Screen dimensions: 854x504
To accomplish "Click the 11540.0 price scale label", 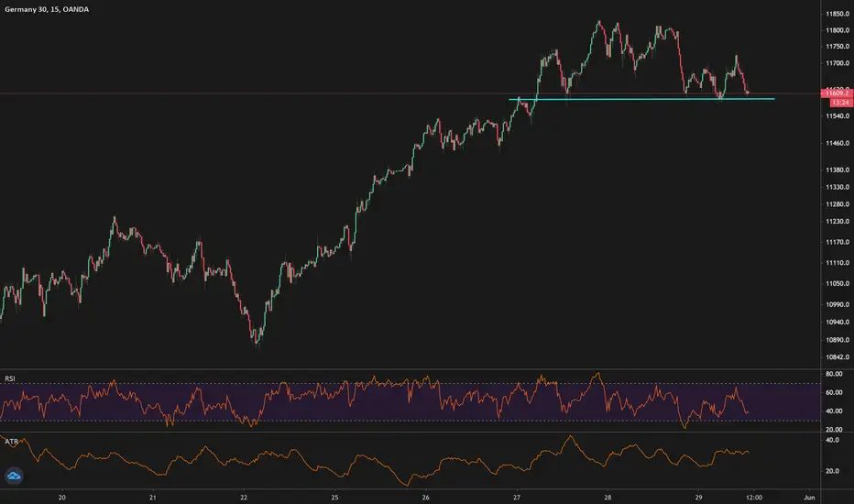I will coord(838,116).
